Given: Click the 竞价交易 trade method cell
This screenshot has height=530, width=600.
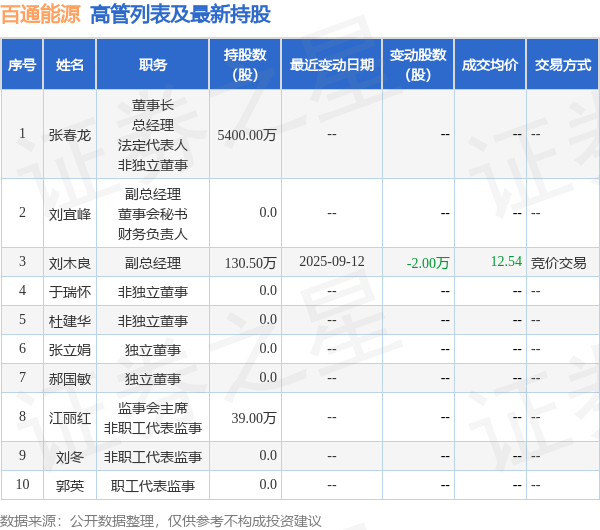Looking at the screenshot, I should coord(559,263).
